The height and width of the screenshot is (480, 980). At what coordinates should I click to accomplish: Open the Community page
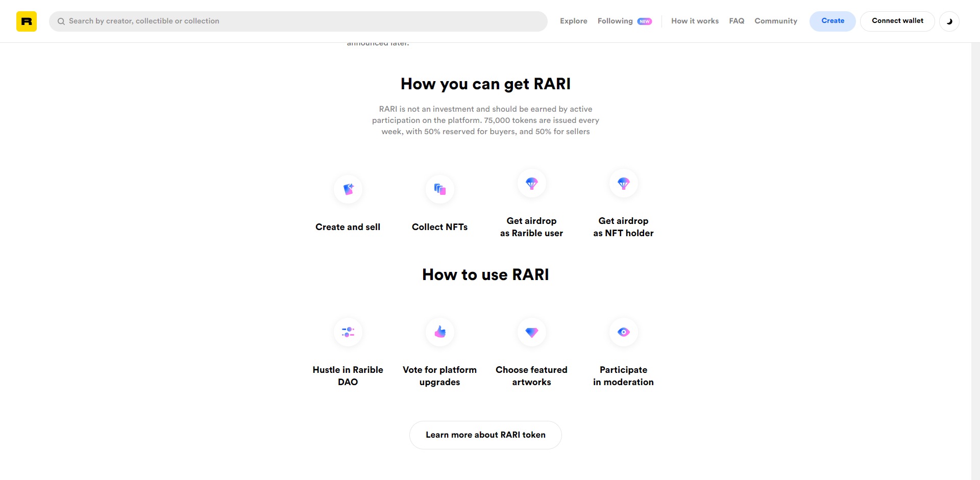776,21
